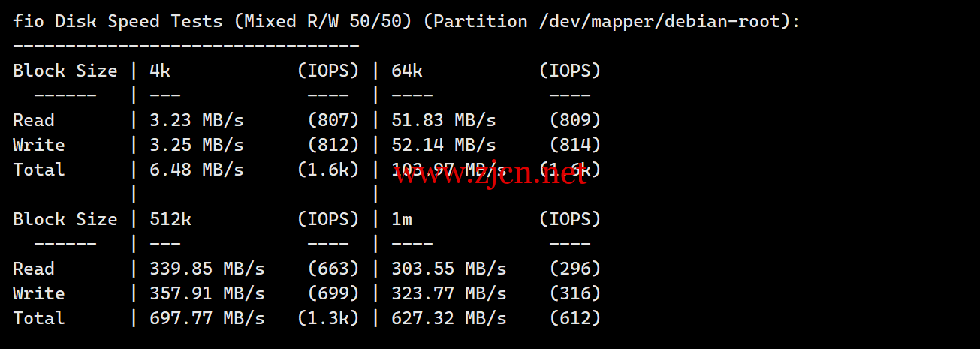Click the (812) IOPS value
This screenshot has height=349, width=980.
[x=333, y=145]
